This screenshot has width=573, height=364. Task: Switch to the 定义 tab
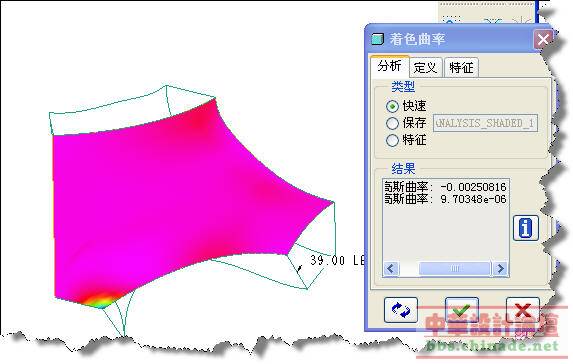click(425, 68)
